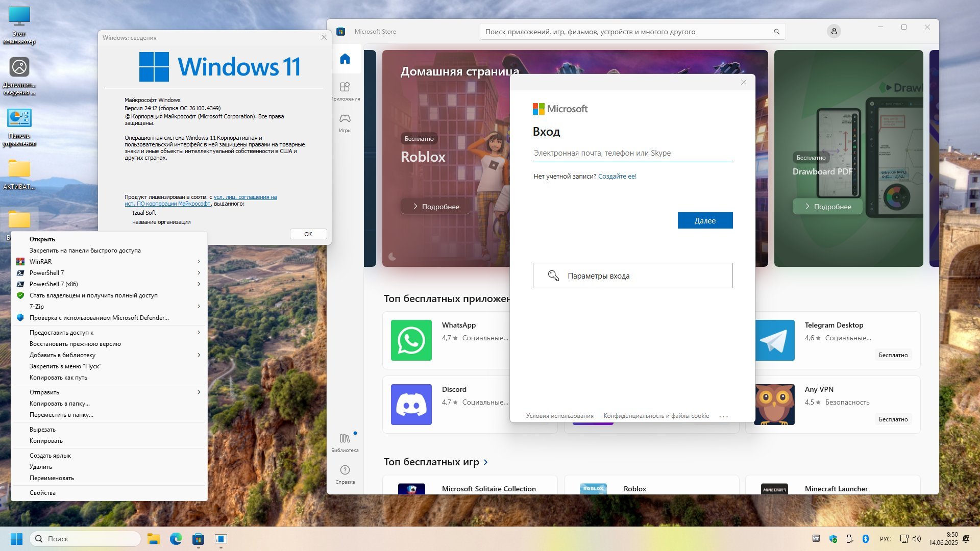
Task: Click the Далее button
Action: pos(705,220)
